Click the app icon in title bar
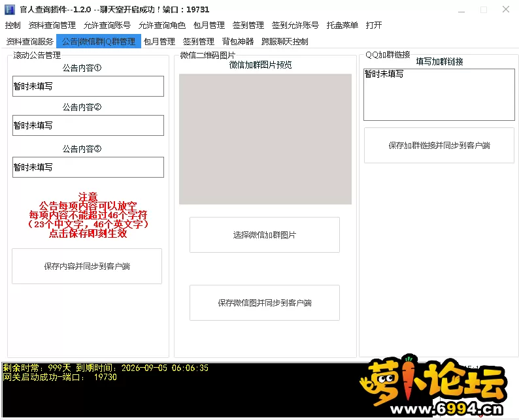 click(10, 10)
